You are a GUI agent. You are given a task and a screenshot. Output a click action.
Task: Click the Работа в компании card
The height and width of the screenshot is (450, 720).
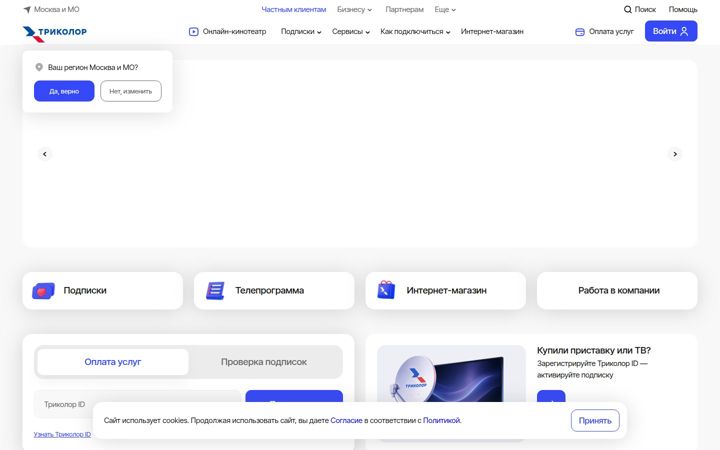click(x=617, y=291)
